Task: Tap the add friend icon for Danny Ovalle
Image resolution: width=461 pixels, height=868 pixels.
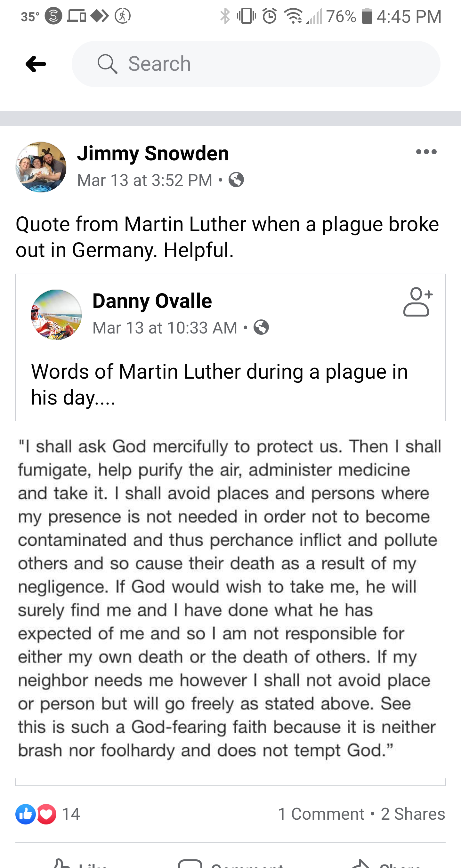Action: point(417,302)
